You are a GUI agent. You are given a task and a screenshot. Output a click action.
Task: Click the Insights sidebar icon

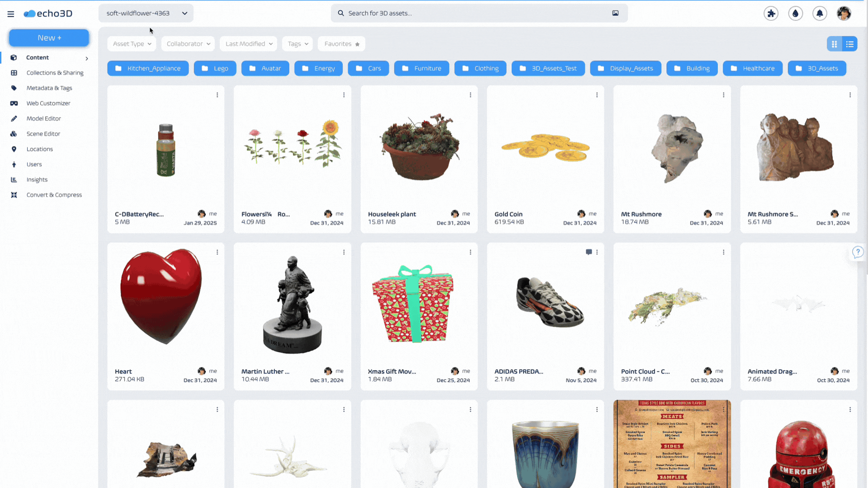[14, 179]
